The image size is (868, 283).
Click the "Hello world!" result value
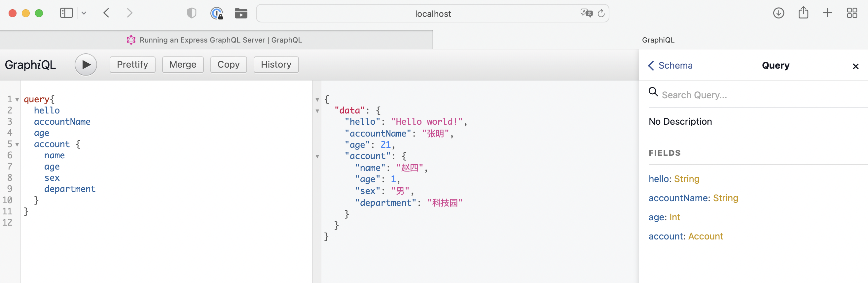427,122
